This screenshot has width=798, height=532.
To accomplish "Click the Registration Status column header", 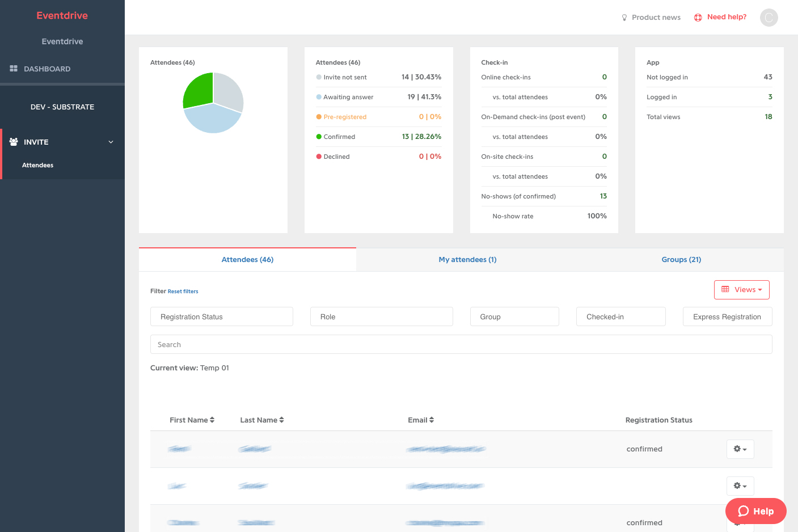I will [658, 420].
